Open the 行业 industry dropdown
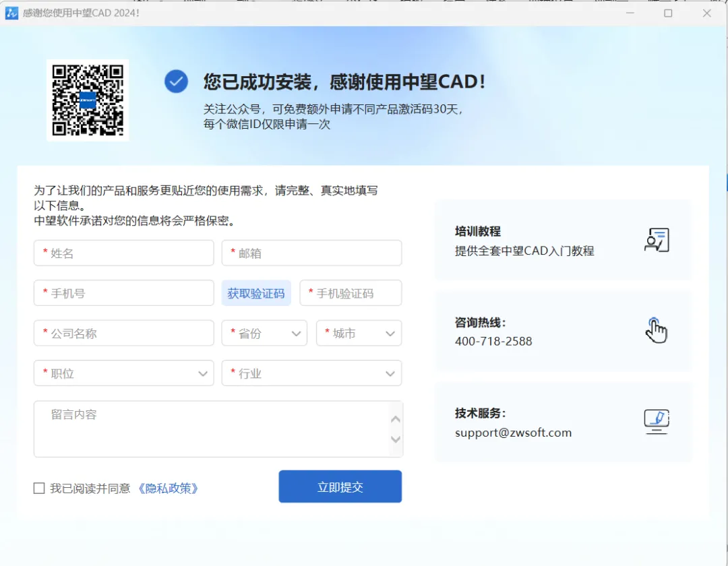 311,373
